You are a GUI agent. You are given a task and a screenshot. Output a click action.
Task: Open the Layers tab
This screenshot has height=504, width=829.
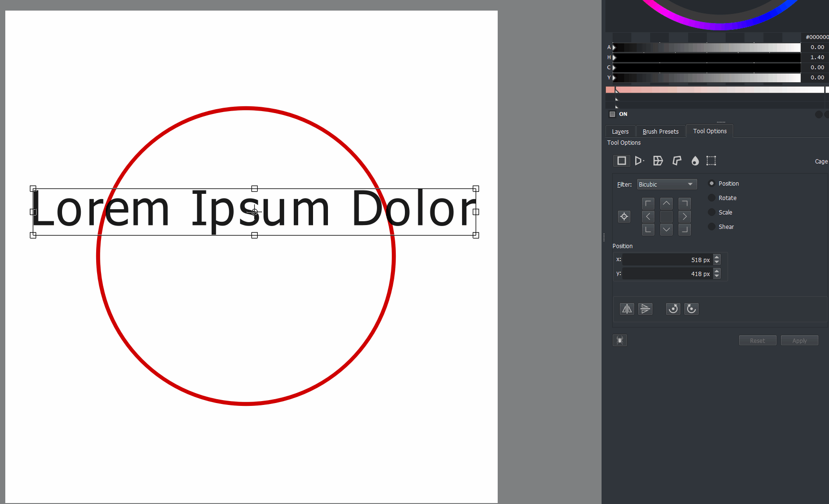(x=620, y=131)
